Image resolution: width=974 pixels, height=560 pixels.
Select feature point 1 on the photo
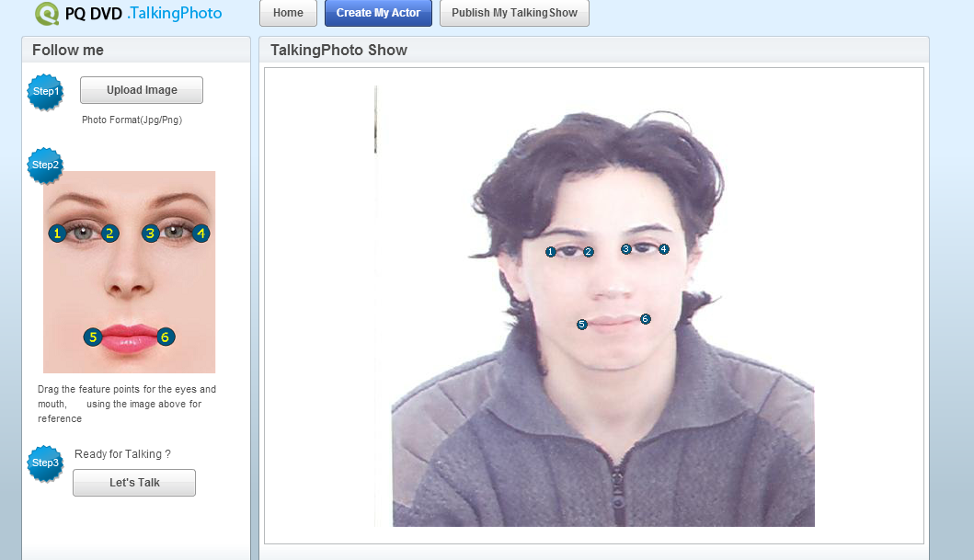(550, 252)
